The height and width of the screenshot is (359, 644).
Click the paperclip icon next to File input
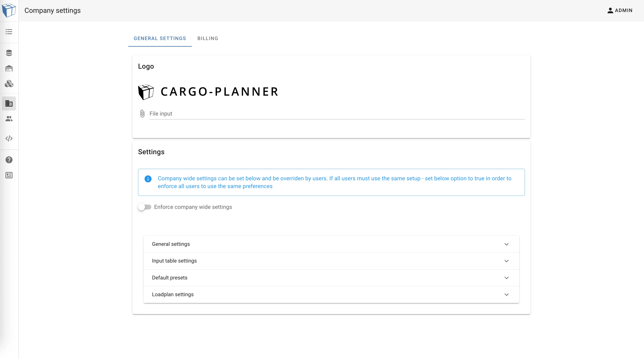pyautogui.click(x=142, y=114)
